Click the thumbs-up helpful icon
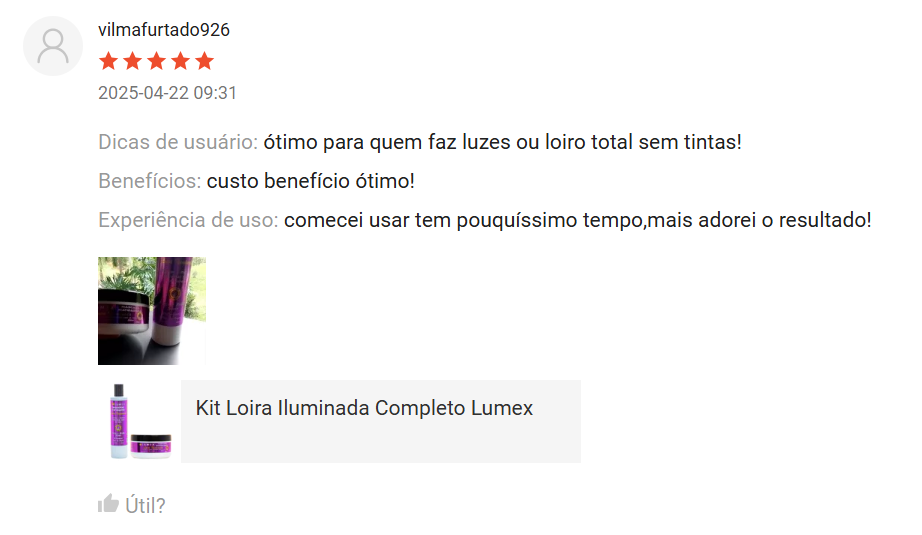922x535 pixels. tap(108, 503)
